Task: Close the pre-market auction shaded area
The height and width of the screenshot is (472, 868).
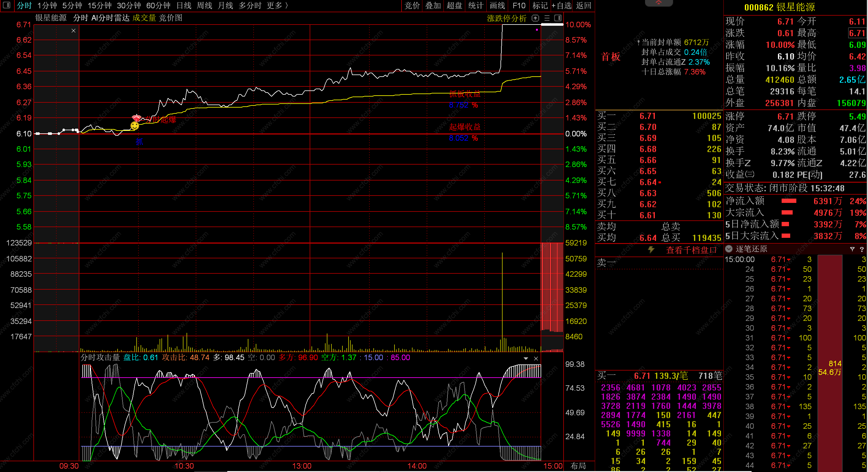Action: (x=74, y=31)
